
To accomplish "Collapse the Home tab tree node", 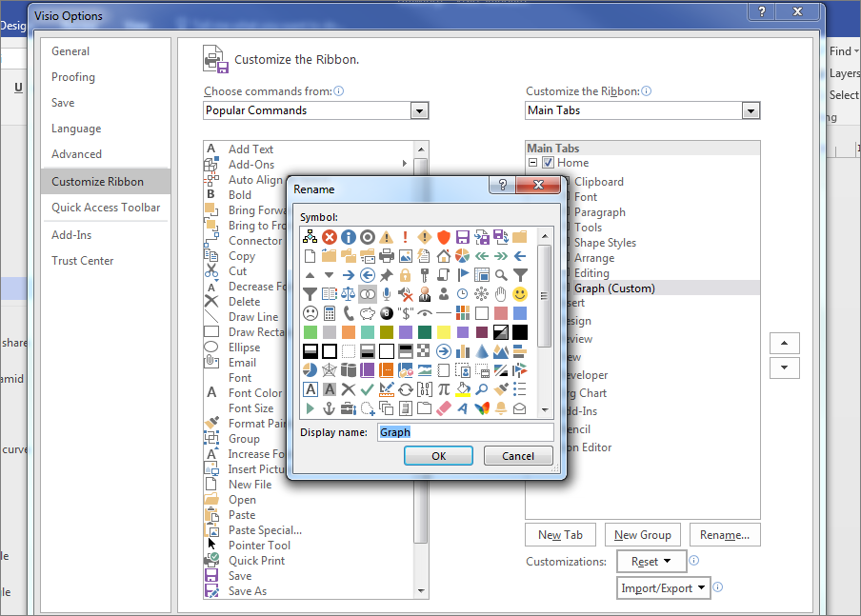I will click(531, 162).
